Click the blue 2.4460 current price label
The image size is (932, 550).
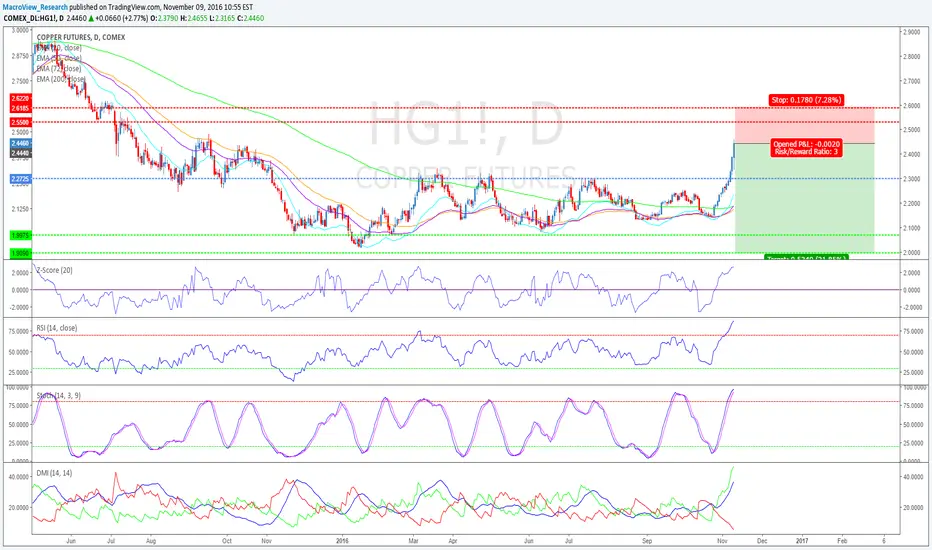tap(20, 143)
